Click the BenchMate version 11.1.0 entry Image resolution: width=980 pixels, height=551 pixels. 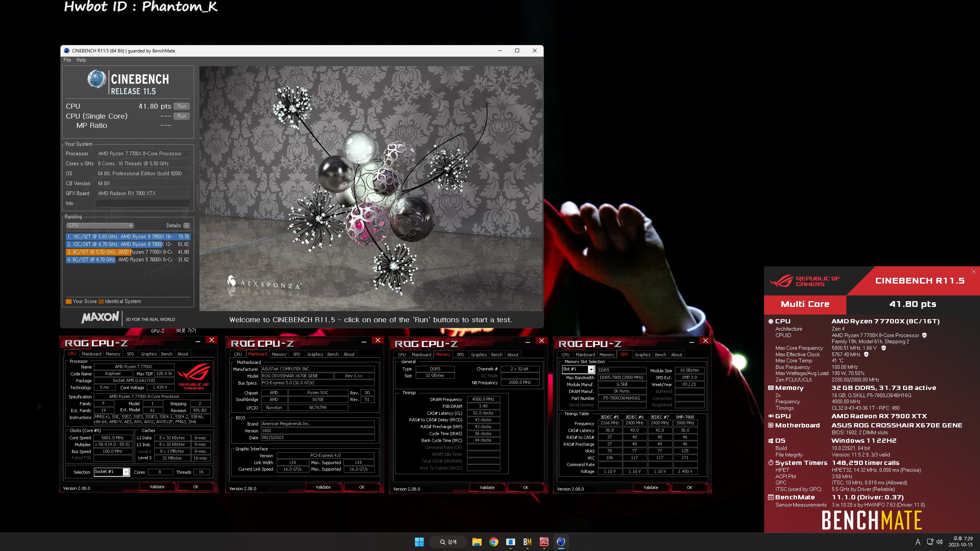pyautogui.click(x=868, y=497)
